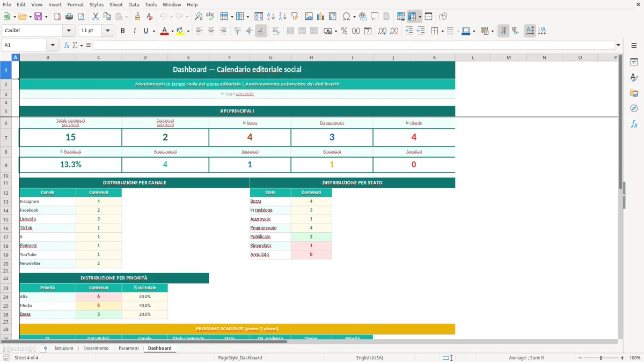Click the 100% zoom level
This screenshot has width=644, height=362.
point(635,358)
